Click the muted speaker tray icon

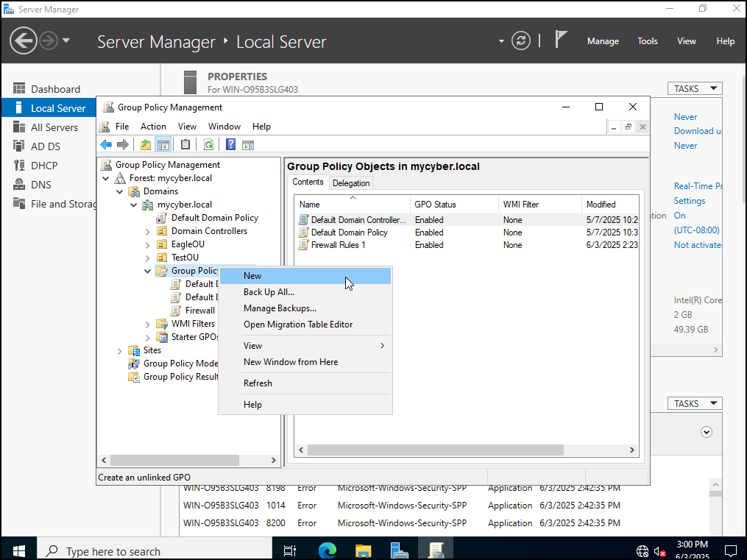click(x=659, y=551)
